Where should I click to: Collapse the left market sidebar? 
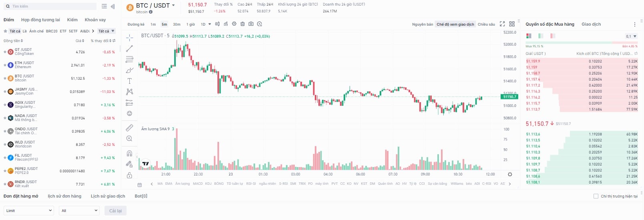point(113,6)
